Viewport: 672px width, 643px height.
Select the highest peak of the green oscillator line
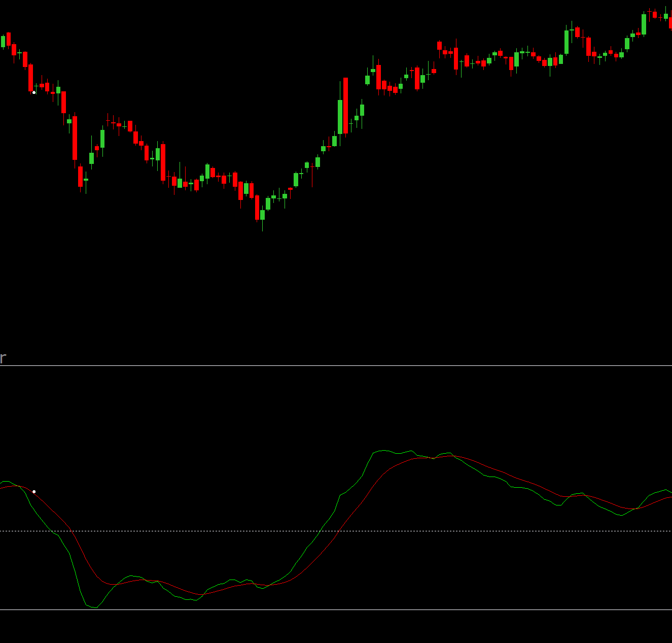[x=383, y=450]
